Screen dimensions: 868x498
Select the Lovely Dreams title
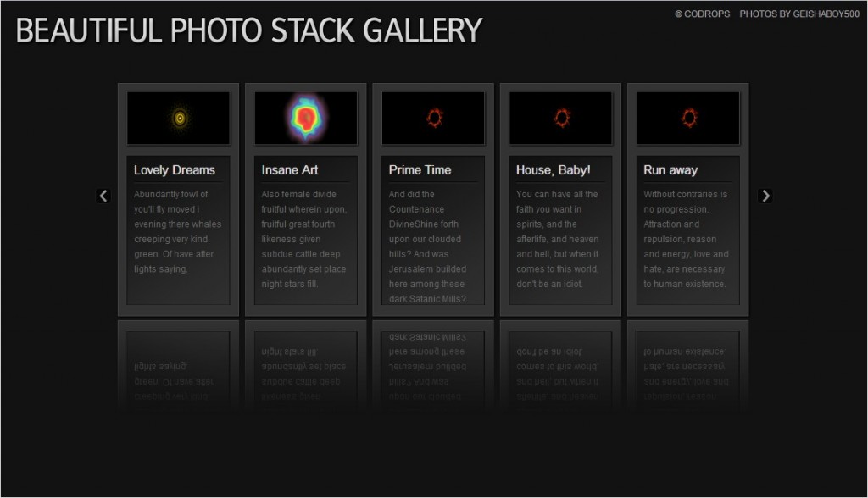tap(175, 169)
